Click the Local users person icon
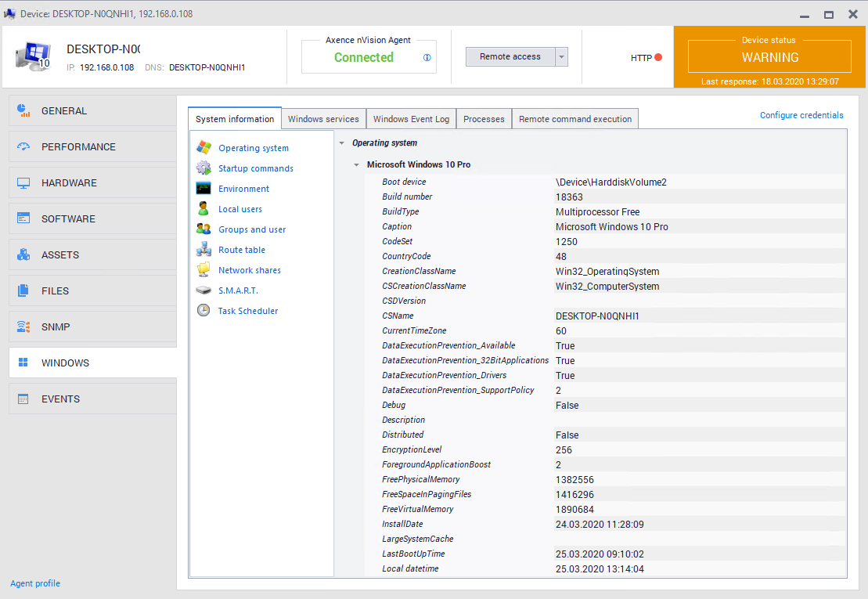 coord(203,208)
